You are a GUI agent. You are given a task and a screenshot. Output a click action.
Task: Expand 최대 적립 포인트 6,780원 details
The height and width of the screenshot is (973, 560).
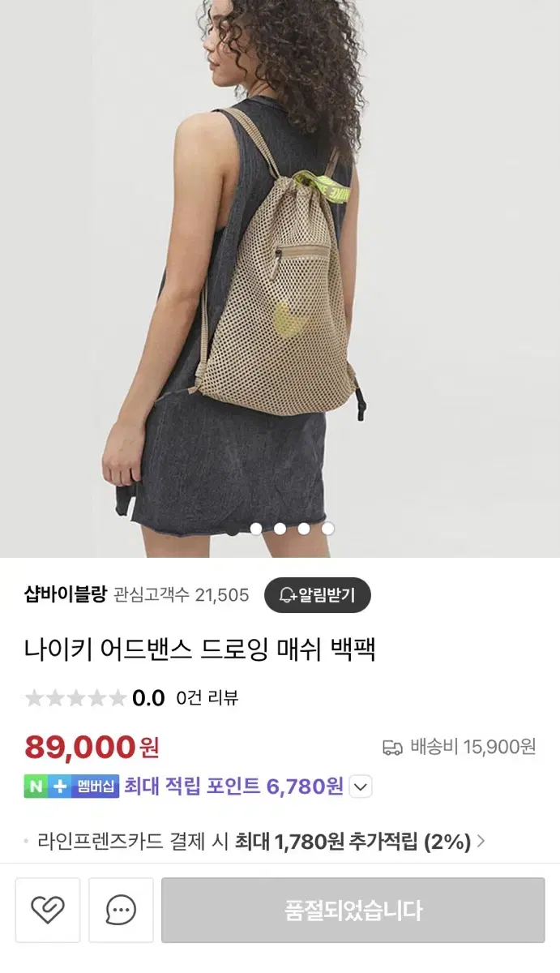point(234,787)
